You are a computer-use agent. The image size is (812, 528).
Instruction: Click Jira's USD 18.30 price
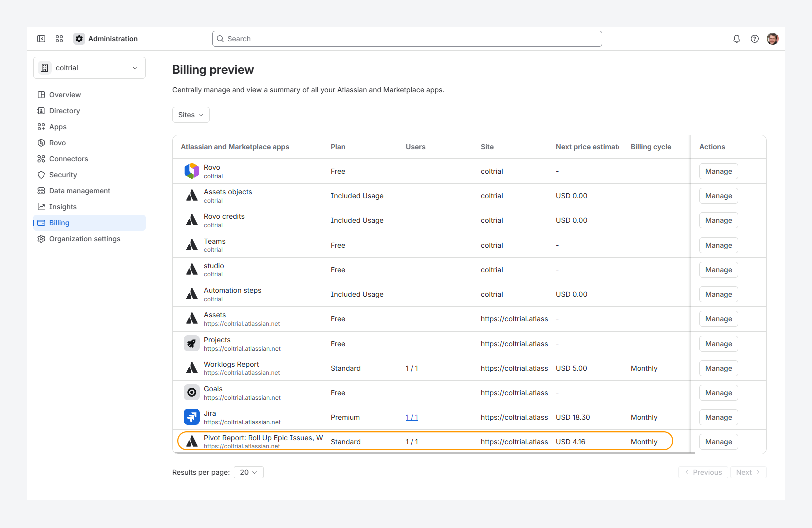(x=573, y=417)
